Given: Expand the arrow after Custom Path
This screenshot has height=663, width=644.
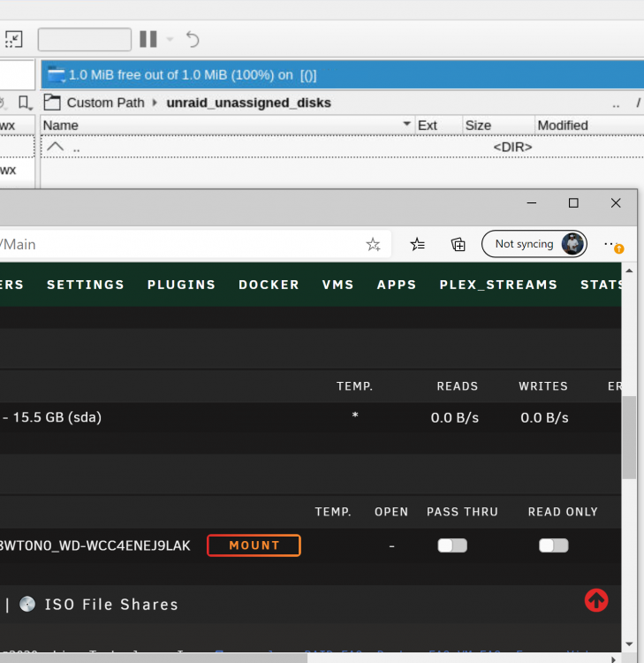Looking at the screenshot, I should (x=155, y=103).
